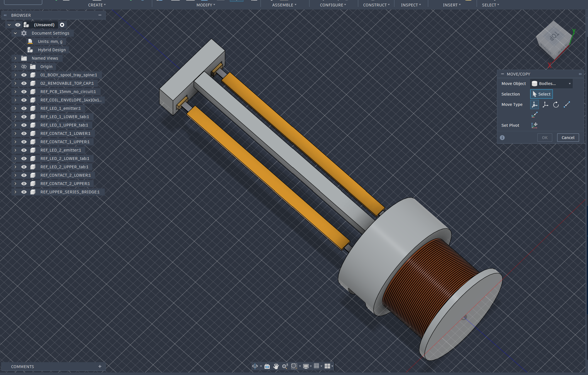Open the INSPECT menu
Viewport: 588px width, 375px height.
tap(411, 5)
